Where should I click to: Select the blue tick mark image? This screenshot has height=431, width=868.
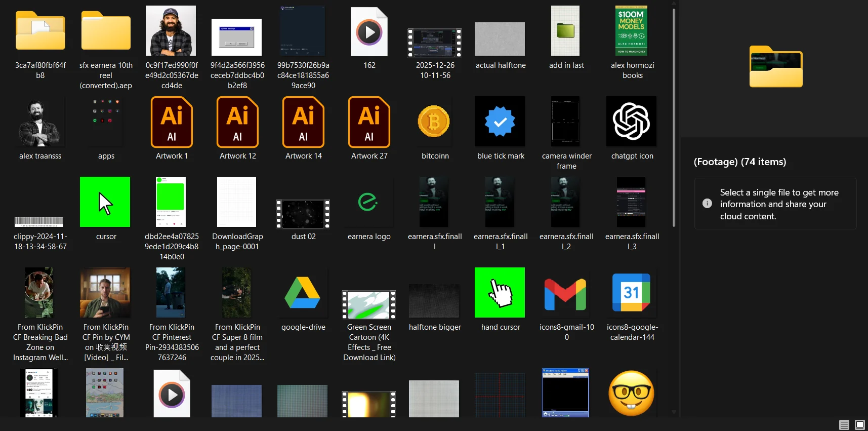pos(500,122)
